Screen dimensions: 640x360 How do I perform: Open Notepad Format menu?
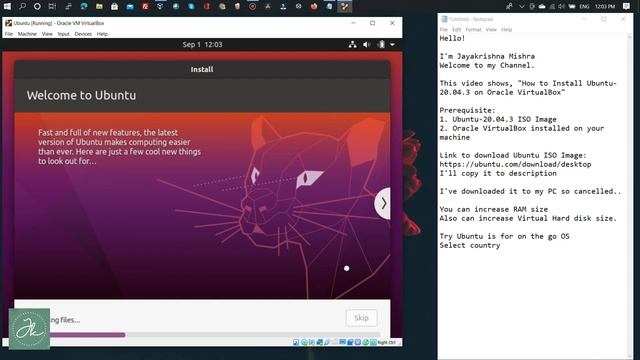(473, 29)
